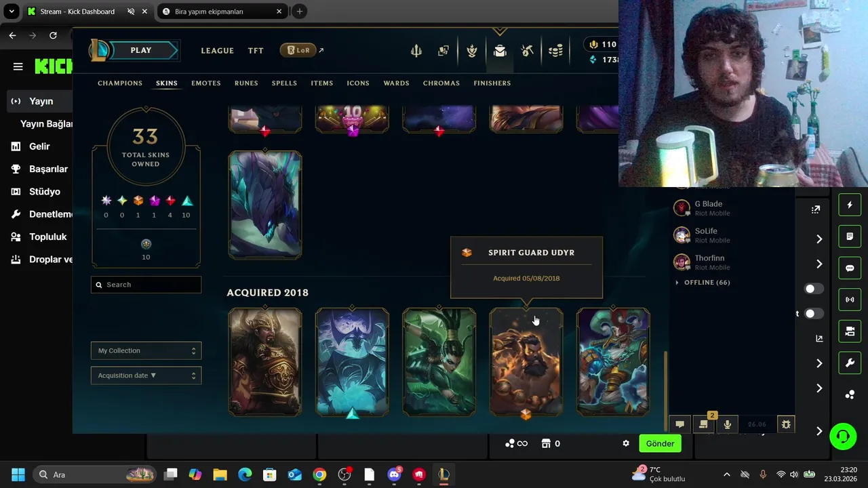This screenshot has width=868, height=488.
Task: Open Google Chrome from taskbar
Action: click(319, 474)
